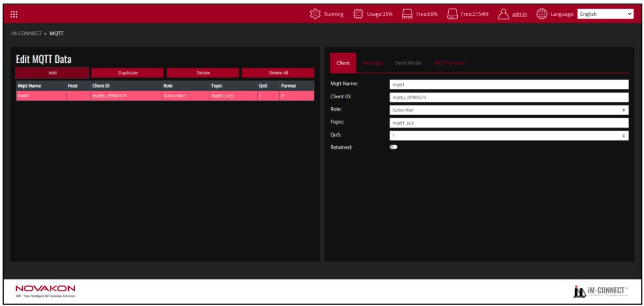Expand the QoS dropdown

pyautogui.click(x=509, y=135)
